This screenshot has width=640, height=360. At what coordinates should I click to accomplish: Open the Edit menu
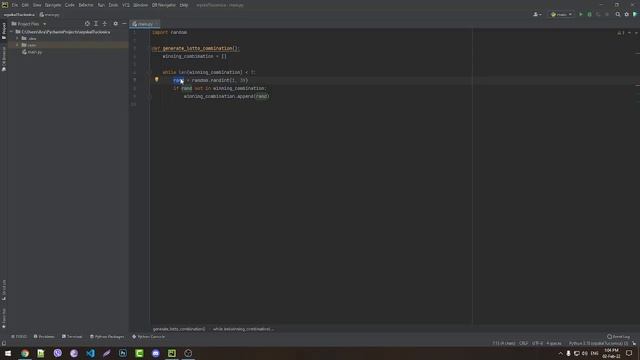tap(25, 5)
